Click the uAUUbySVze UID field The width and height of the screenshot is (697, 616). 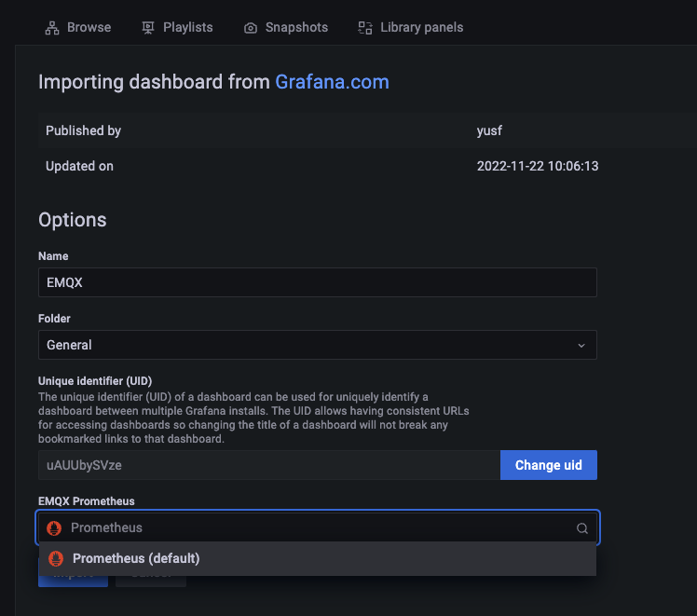click(x=268, y=465)
